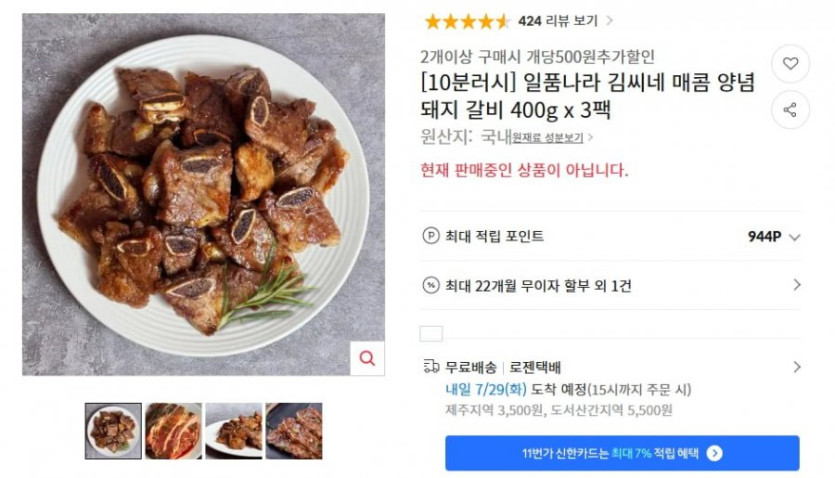The width and height of the screenshot is (835, 478).
Task: Click the magnifier zoom icon on image
Action: click(367, 358)
